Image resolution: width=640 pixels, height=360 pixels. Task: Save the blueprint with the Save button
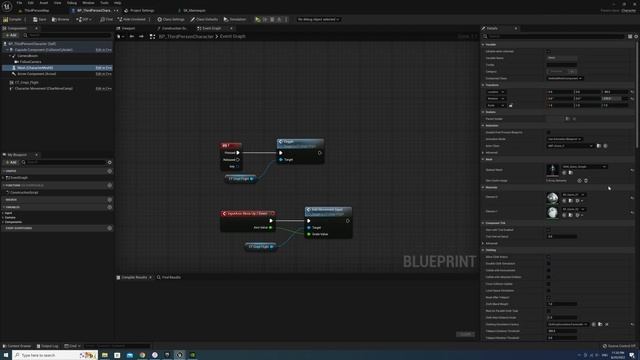pyautogui.click(x=40, y=19)
